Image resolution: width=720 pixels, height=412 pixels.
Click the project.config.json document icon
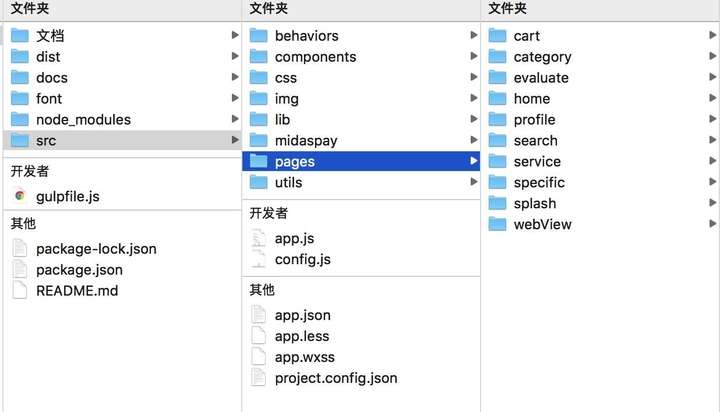(x=258, y=378)
